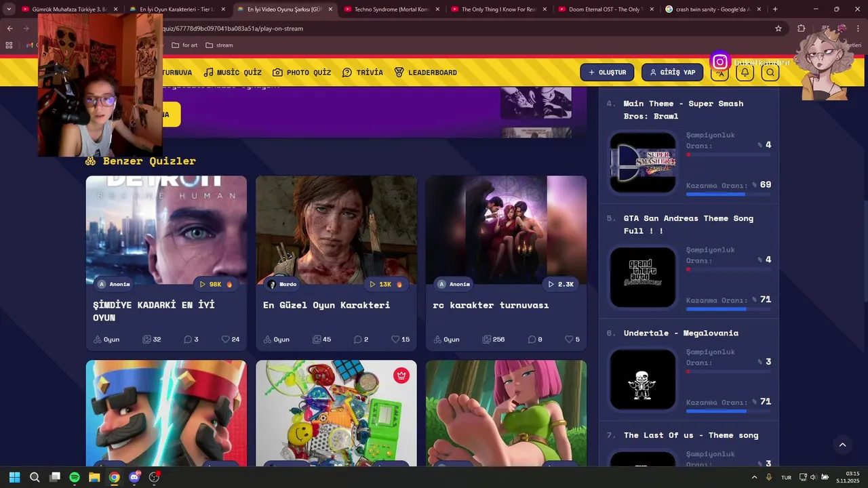This screenshot has width=868, height=488.
Task: Click the red crown badge on toys card
Action: [401, 375]
